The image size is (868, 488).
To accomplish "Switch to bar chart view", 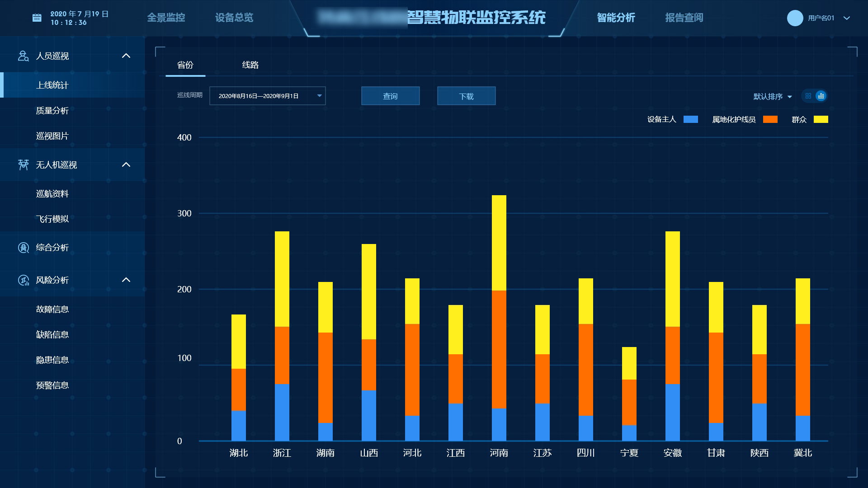I will pos(821,96).
